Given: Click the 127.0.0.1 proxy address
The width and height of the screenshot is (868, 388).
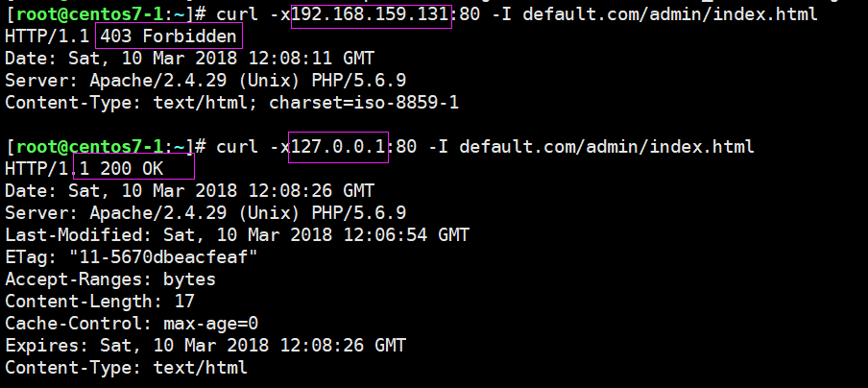Looking at the screenshot, I should pyautogui.click(x=339, y=146).
